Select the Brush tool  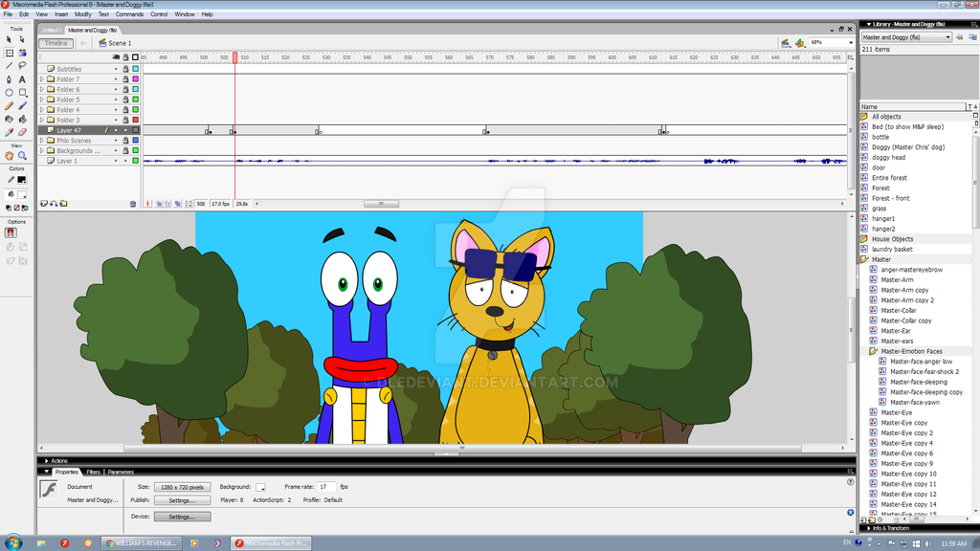[x=23, y=106]
